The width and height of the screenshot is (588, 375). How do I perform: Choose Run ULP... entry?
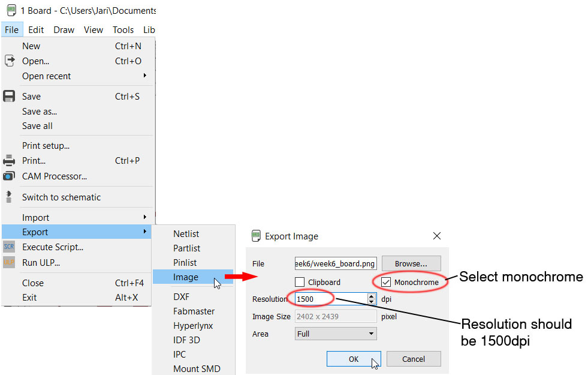(77, 262)
